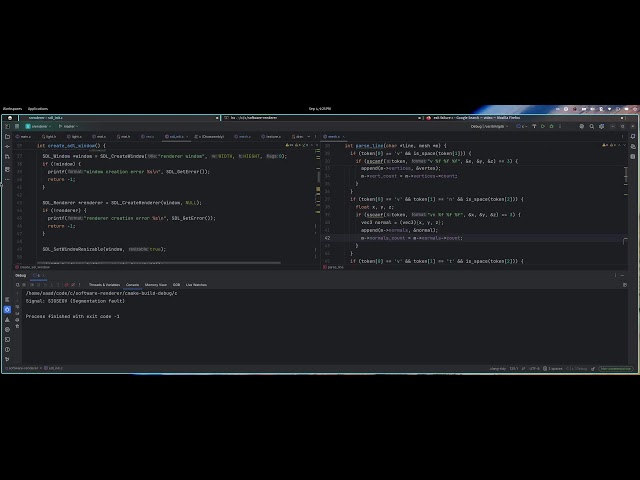Open the Notifications bell on right sidebar
Image resolution: width=640 pixels, height=480 pixels.
(633, 136)
